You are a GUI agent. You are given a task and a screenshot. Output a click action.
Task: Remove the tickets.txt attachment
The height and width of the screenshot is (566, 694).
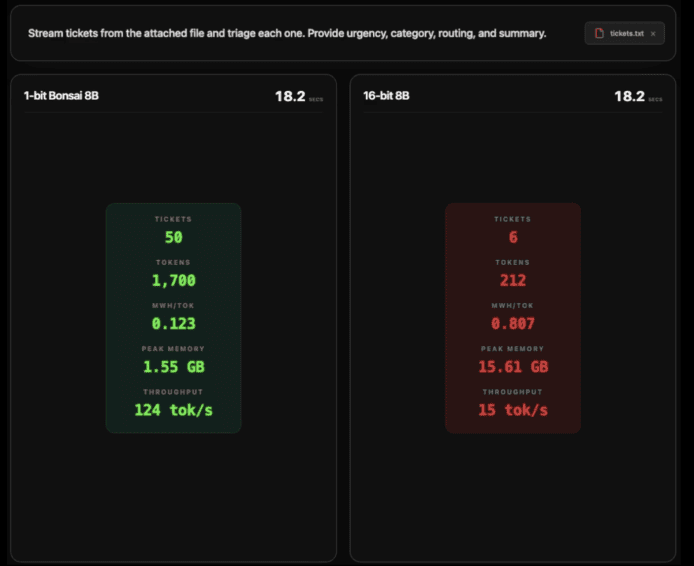pyautogui.click(x=653, y=34)
